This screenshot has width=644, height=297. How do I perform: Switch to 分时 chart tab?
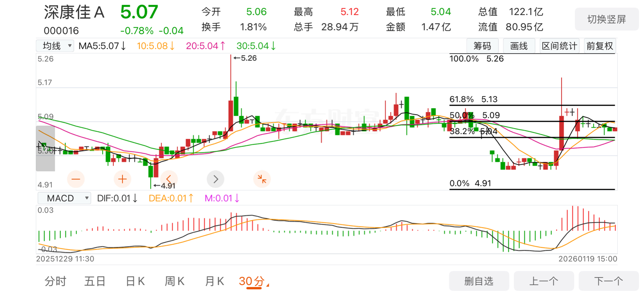pos(55,282)
